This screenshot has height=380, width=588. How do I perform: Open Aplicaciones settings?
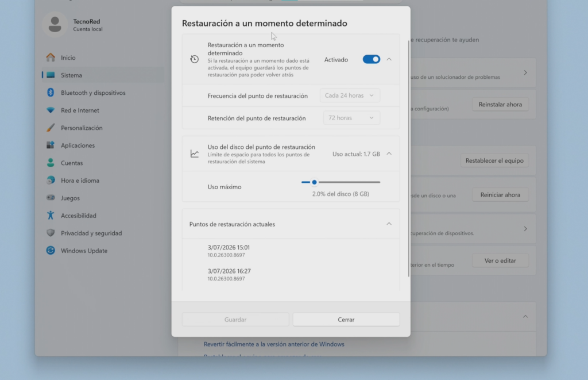click(103, 145)
